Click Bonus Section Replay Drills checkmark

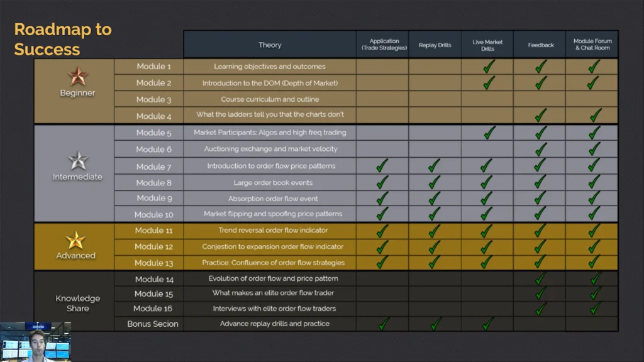(x=436, y=324)
